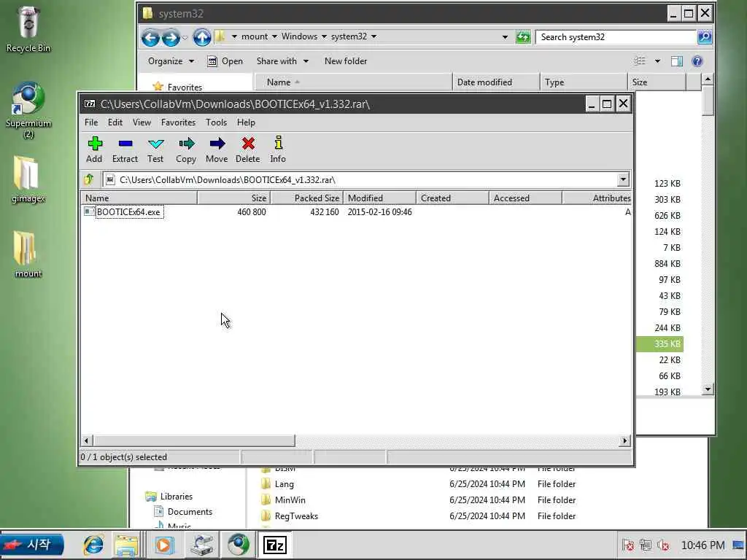Click the volume tray icon
Image resolution: width=747 pixels, height=560 pixels.
[663, 545]
